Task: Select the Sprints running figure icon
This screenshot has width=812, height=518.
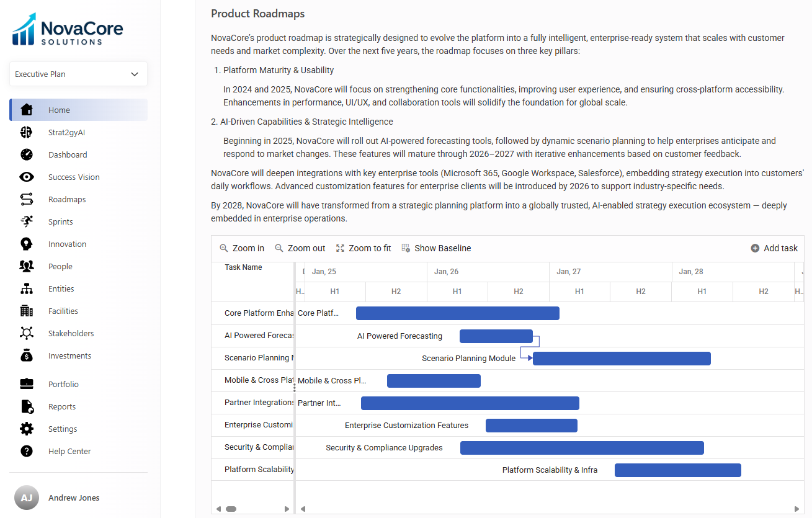Action: coord(26,221)
